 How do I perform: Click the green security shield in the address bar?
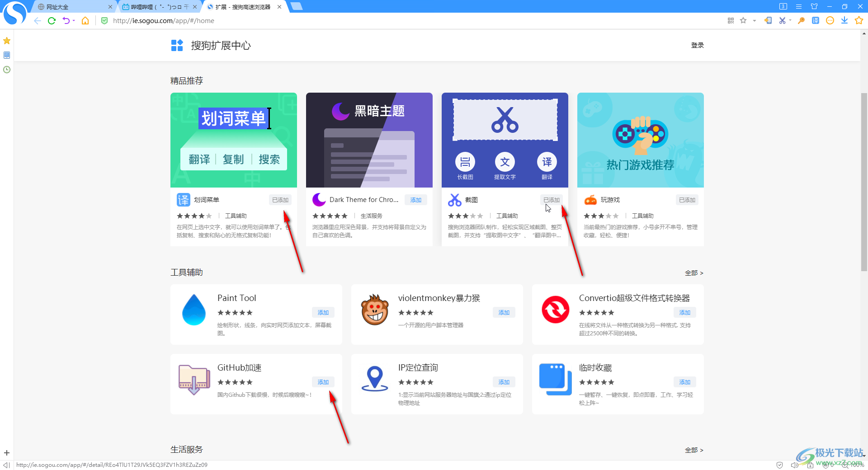(x=104, y=21)
